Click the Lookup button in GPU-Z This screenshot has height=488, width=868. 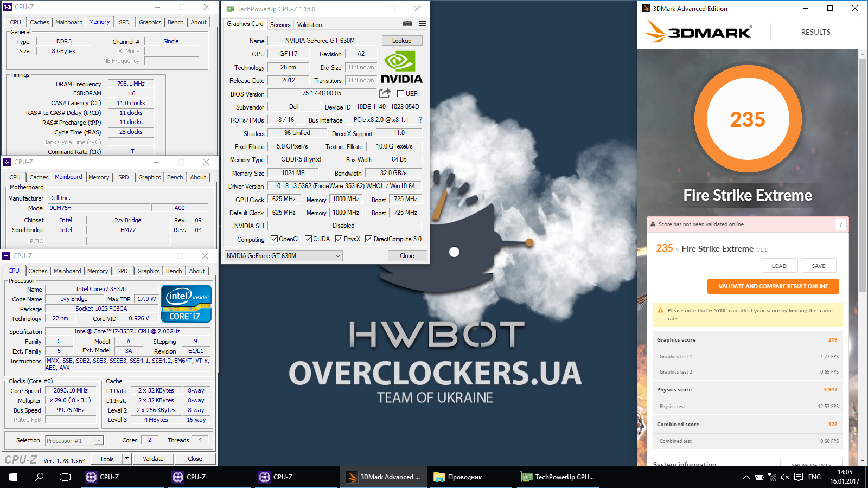coord(402,41)
